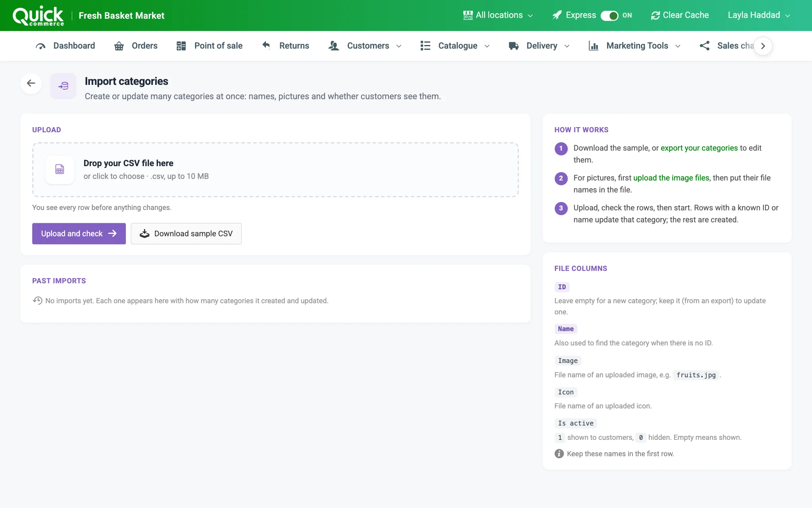The image size is (812, 508).
Task: Click the Dashboard gauge icon
Action: [41, 46]
